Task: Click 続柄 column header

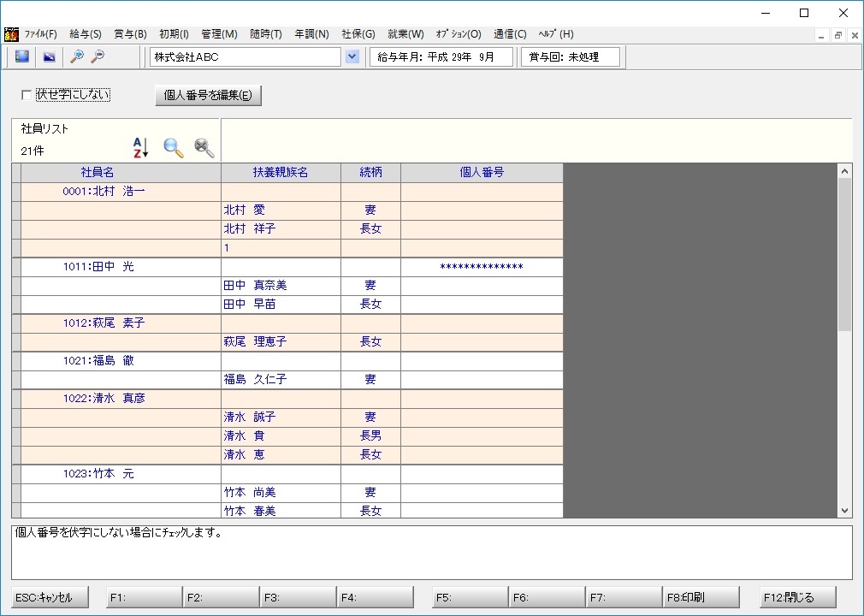Action: pyautogui.click(x=371, y=173)
